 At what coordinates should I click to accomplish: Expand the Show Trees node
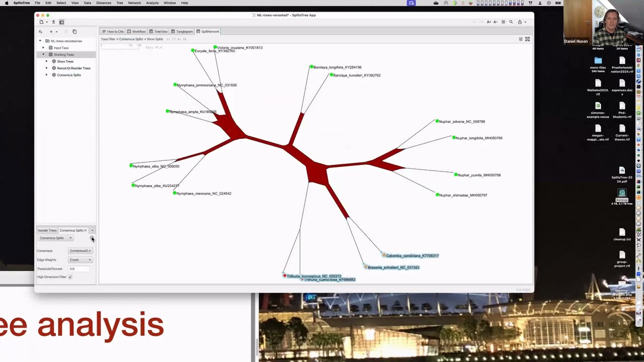pyautogui.click(x=47, y=61)
